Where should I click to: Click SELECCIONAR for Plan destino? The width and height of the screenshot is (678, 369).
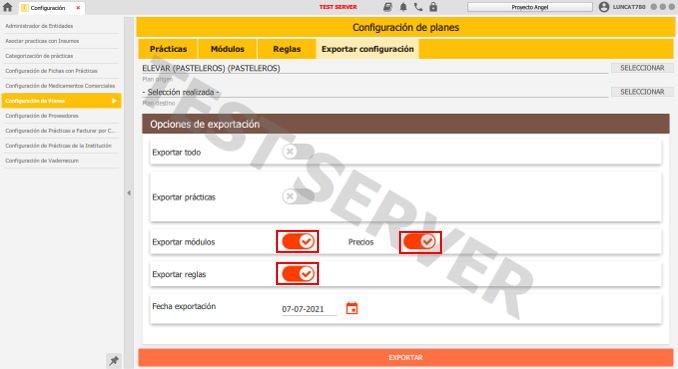pos(642,92)
